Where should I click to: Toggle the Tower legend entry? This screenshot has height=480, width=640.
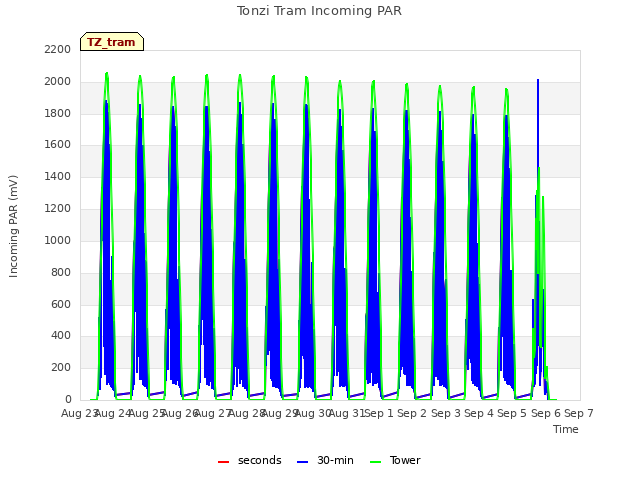pyautogui.click(x=395, y=460)
